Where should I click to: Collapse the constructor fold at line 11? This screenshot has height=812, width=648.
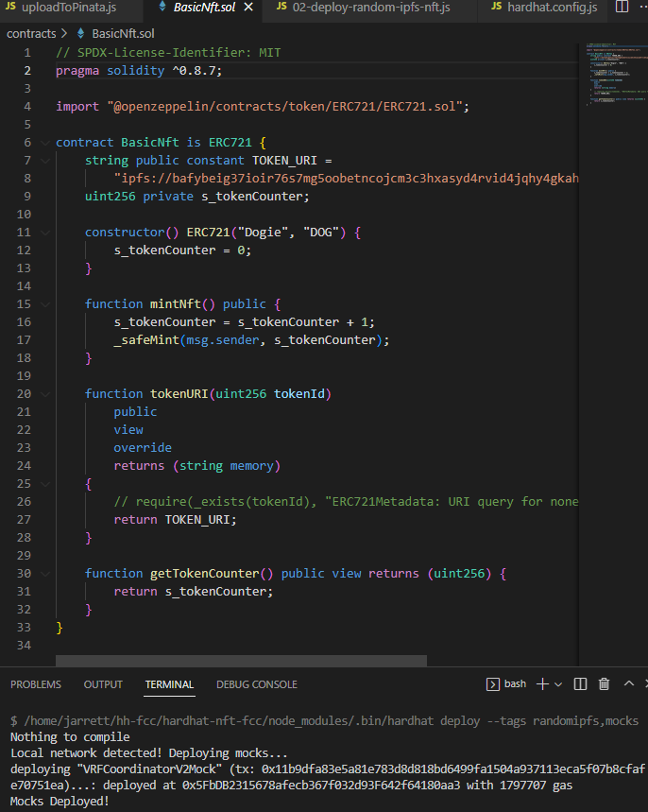(x=45, y=233)
